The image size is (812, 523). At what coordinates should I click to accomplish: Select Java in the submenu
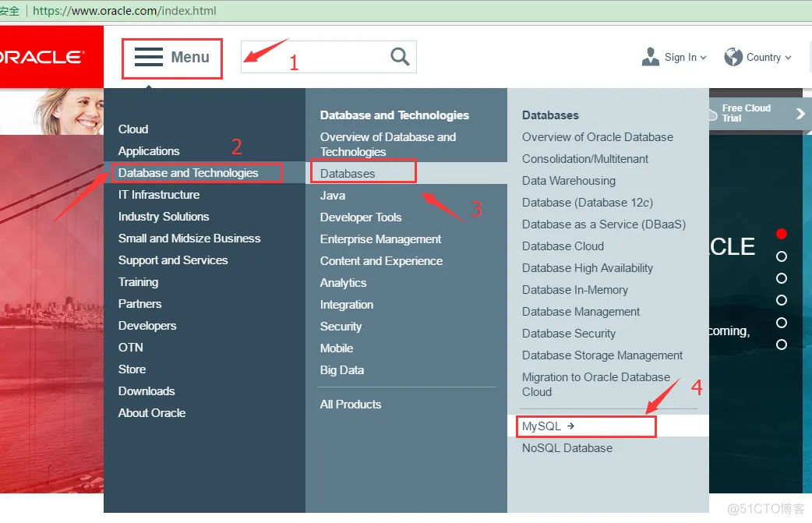(333, 195)
